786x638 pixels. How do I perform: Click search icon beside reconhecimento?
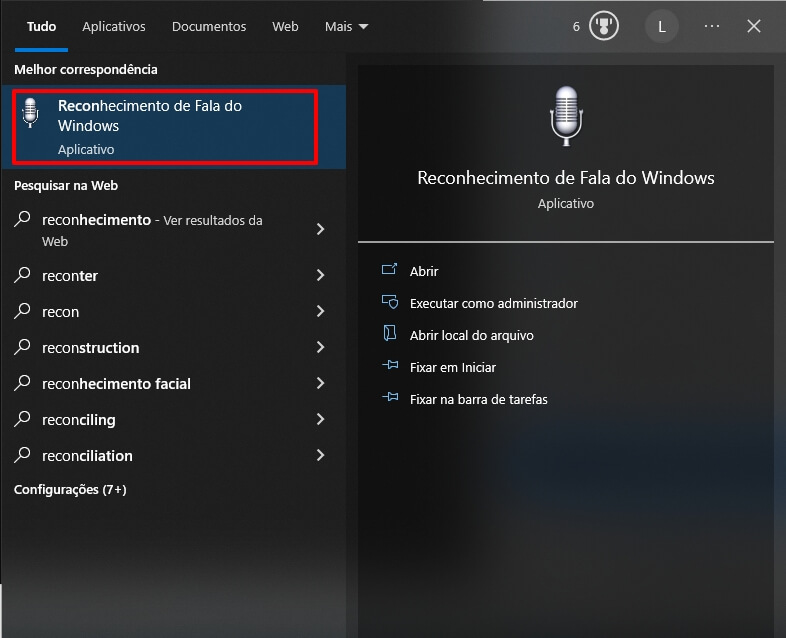pos(23,219)
